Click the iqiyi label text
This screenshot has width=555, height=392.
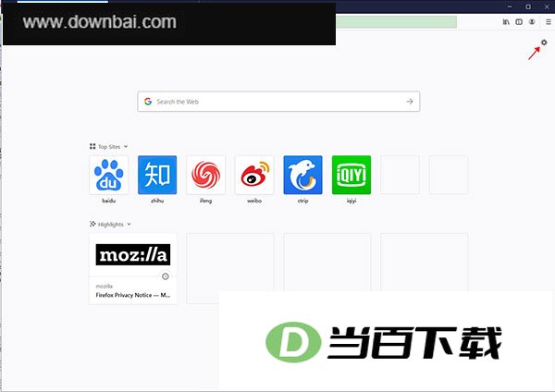351,201
